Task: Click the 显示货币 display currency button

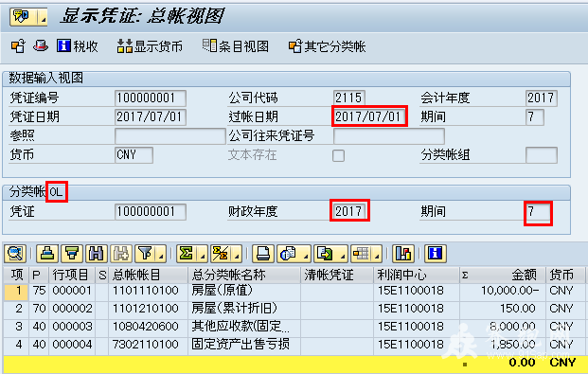Action: click(150, 46)
